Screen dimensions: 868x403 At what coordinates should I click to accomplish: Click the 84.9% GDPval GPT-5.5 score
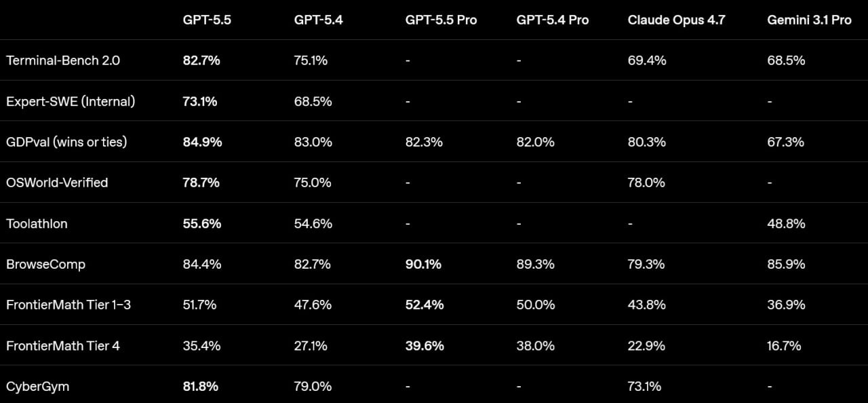(202, 142)
